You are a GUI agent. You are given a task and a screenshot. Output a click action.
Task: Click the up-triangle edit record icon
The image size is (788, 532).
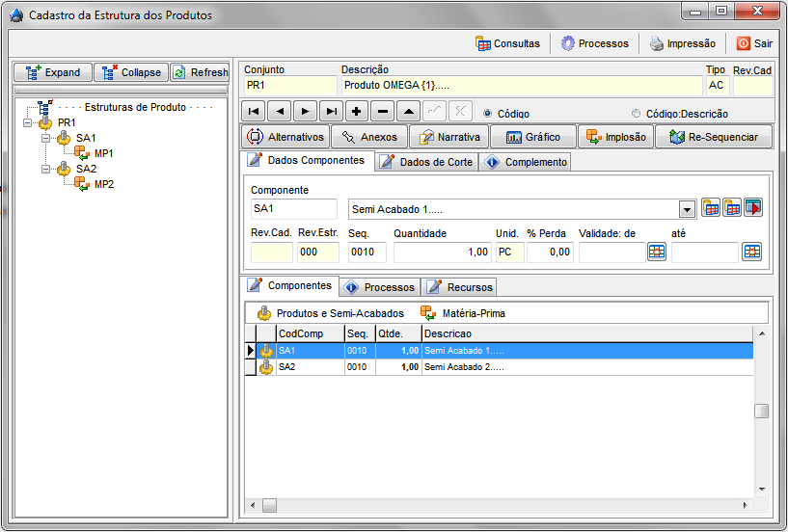click(409, 111)
